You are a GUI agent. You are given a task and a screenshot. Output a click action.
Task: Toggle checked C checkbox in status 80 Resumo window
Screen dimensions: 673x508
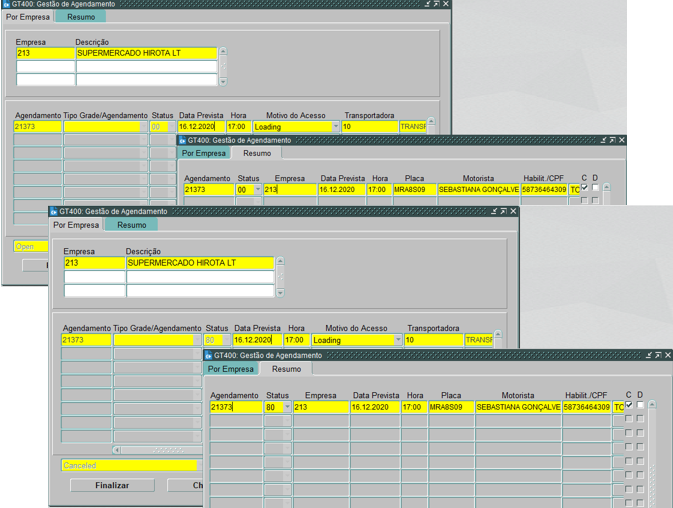[629, 405]
